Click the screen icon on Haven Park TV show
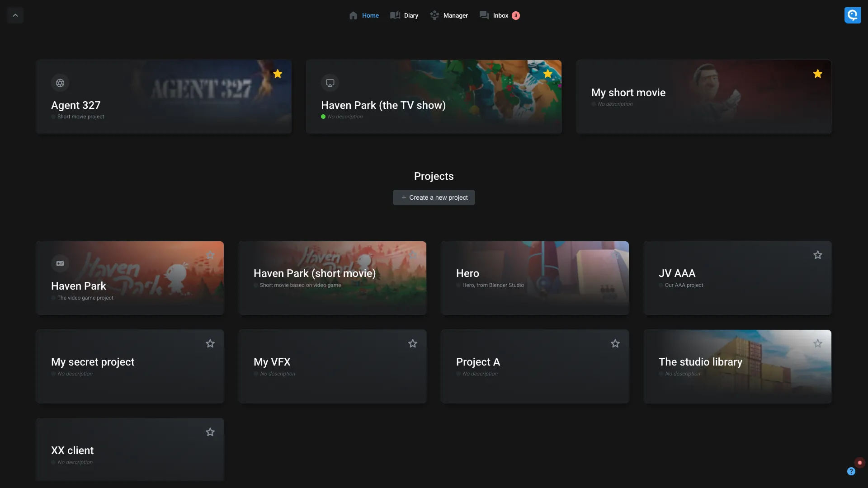 (x=330, y=83)
